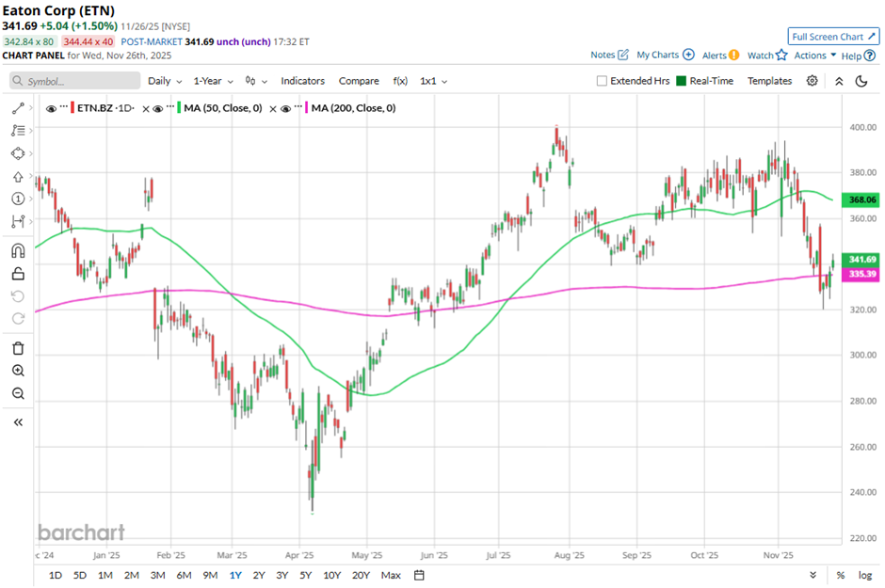This screenshot has width=885, height=588.
Task: Click the Full Screen Chart button
Action: [833, 37]
